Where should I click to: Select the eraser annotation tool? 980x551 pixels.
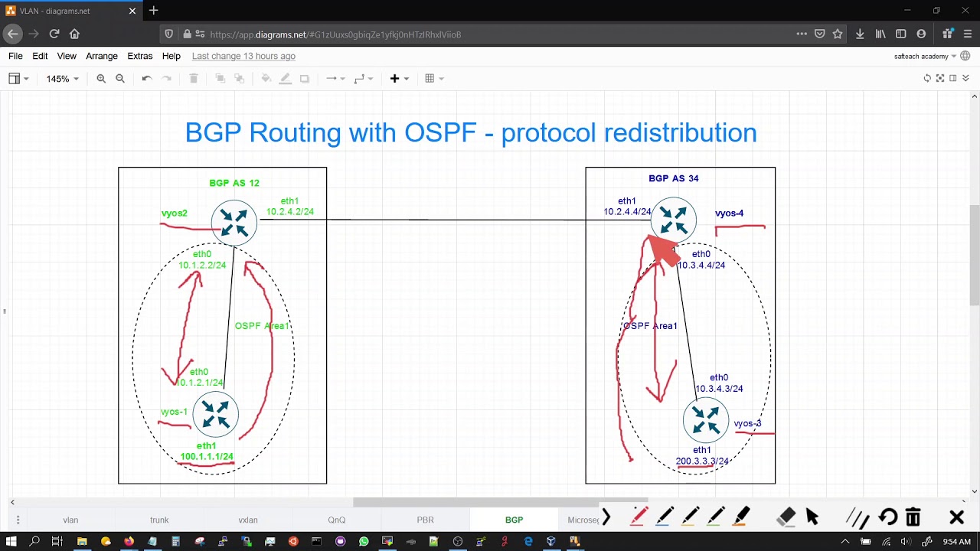pyautogui.click(x=786, y=518)
